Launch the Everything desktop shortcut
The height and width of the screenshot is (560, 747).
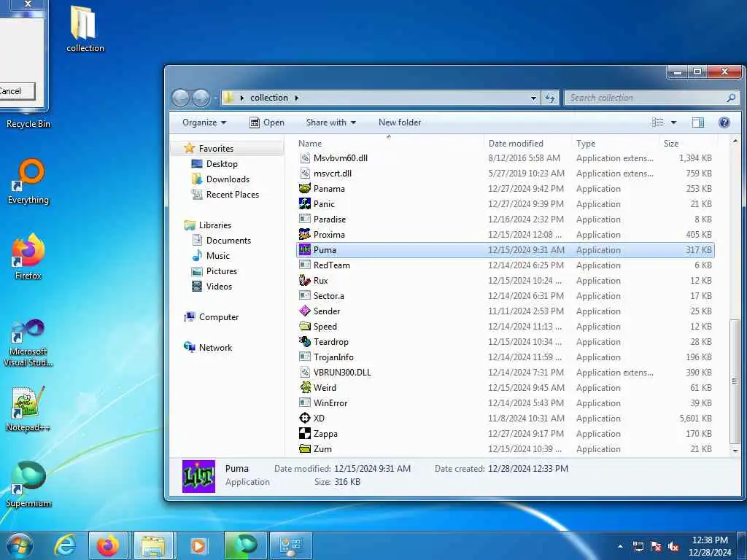coord(28,182)
